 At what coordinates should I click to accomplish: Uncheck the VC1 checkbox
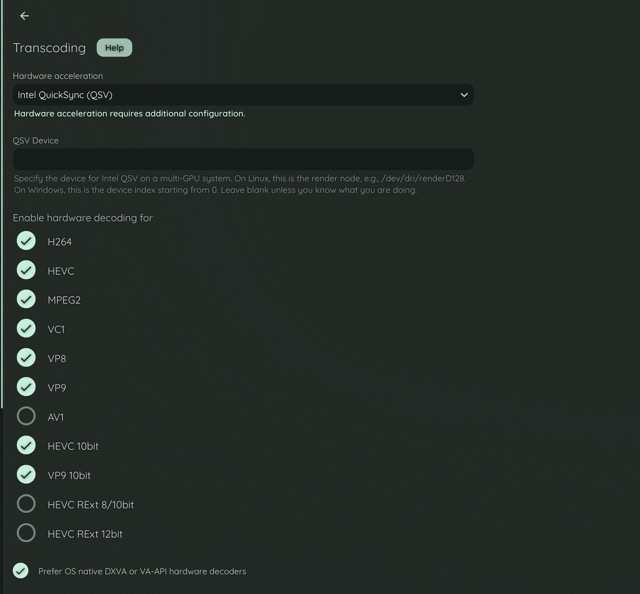click(27, 329)
